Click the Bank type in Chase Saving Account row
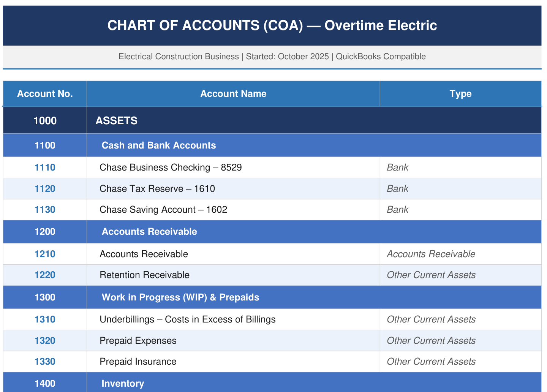 click(397, 210)
